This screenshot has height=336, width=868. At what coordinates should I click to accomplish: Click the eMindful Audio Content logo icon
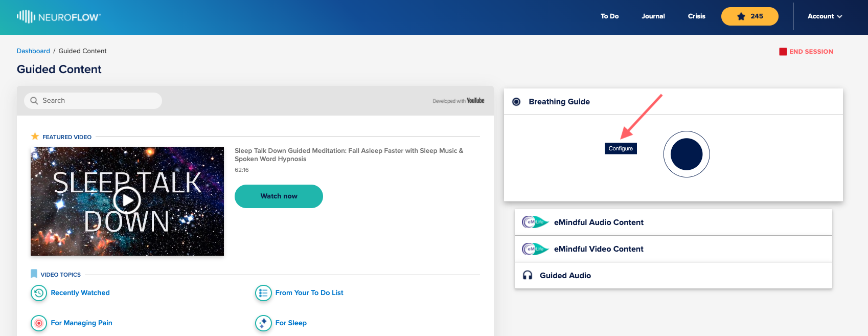pos(535,222)
